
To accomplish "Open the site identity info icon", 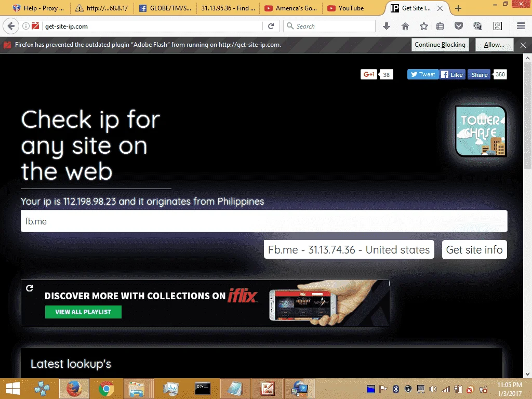I will click(26, 26).
